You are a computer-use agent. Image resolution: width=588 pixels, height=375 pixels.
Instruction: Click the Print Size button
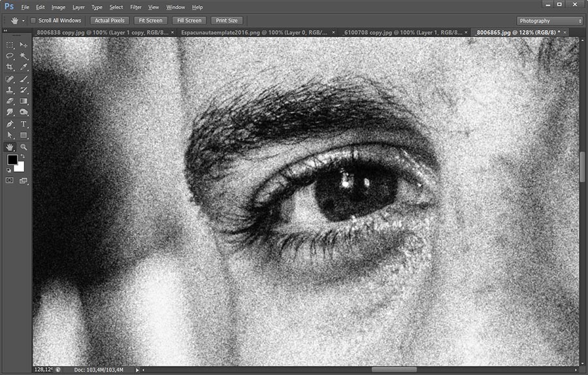(227, 21)
